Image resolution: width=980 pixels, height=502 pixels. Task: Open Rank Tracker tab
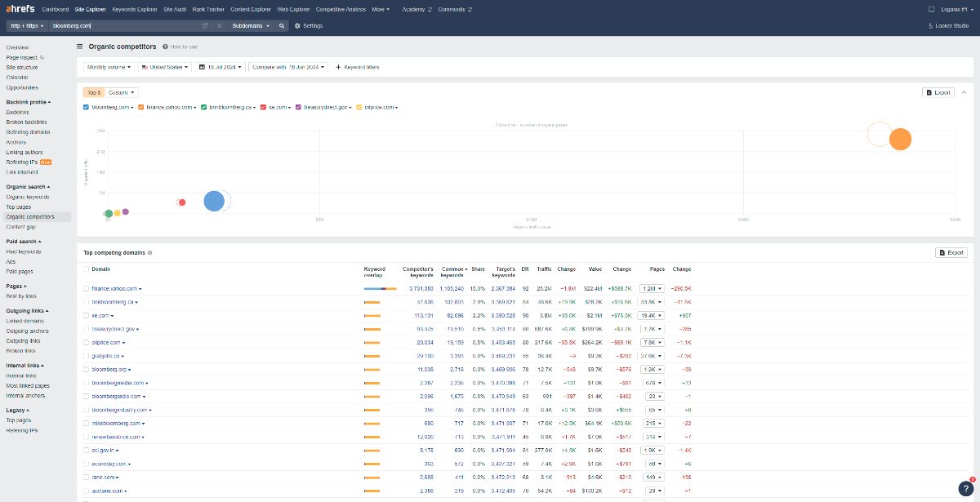coord(208,9)
